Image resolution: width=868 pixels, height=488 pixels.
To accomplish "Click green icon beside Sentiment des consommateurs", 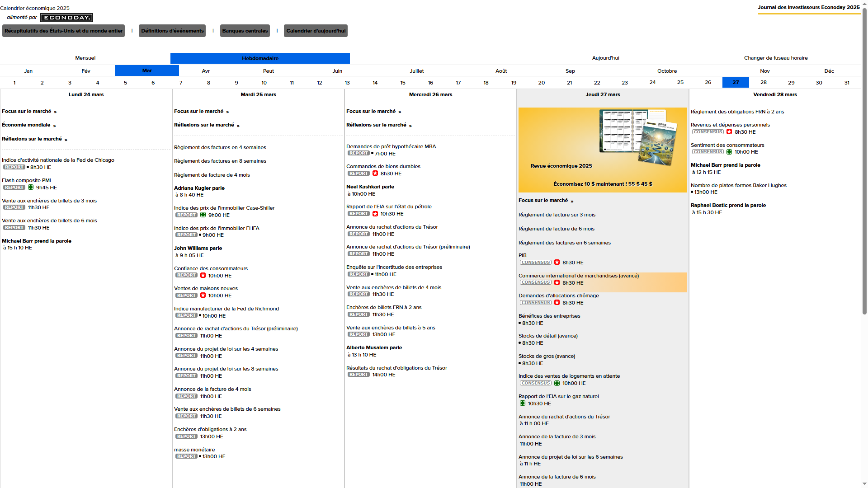I will tap(729, 152).
